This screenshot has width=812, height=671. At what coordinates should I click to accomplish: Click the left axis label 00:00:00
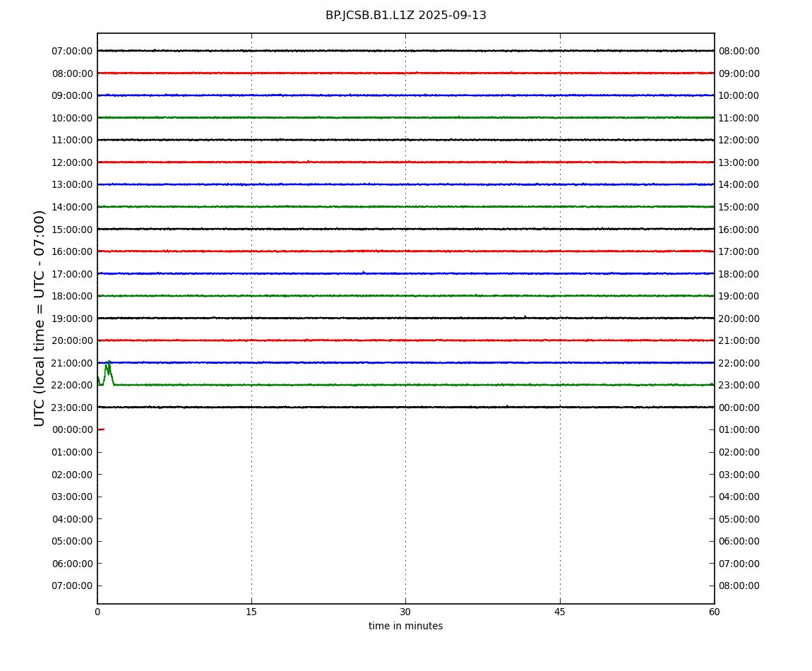point(72,429)
